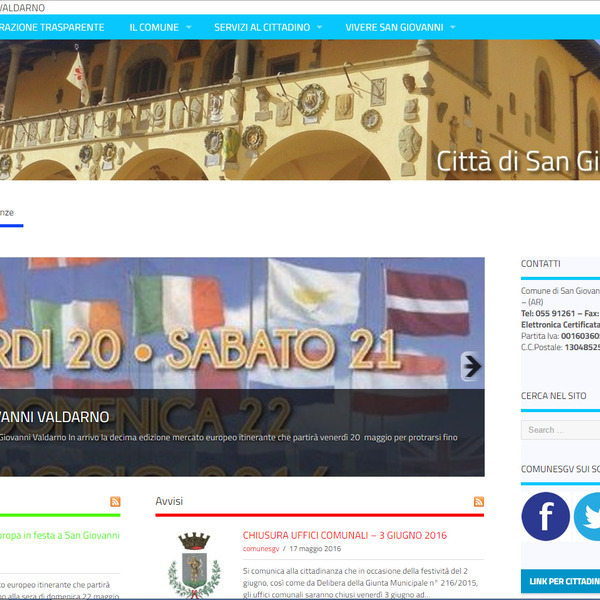The image size is (600, 600).
Task: Open the Twitter social icon
Action: click(x=587, y=516)
